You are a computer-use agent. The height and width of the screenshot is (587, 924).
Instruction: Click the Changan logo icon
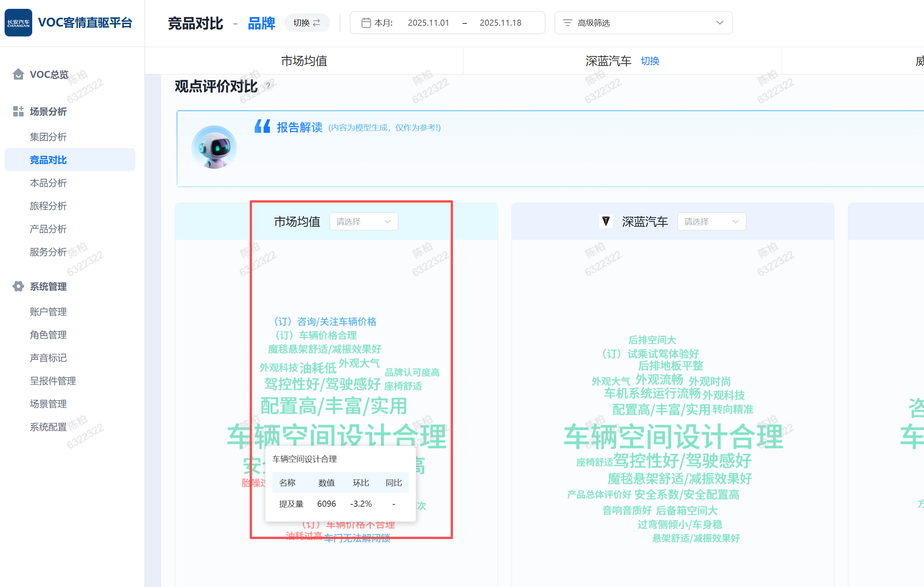(18, 23)
